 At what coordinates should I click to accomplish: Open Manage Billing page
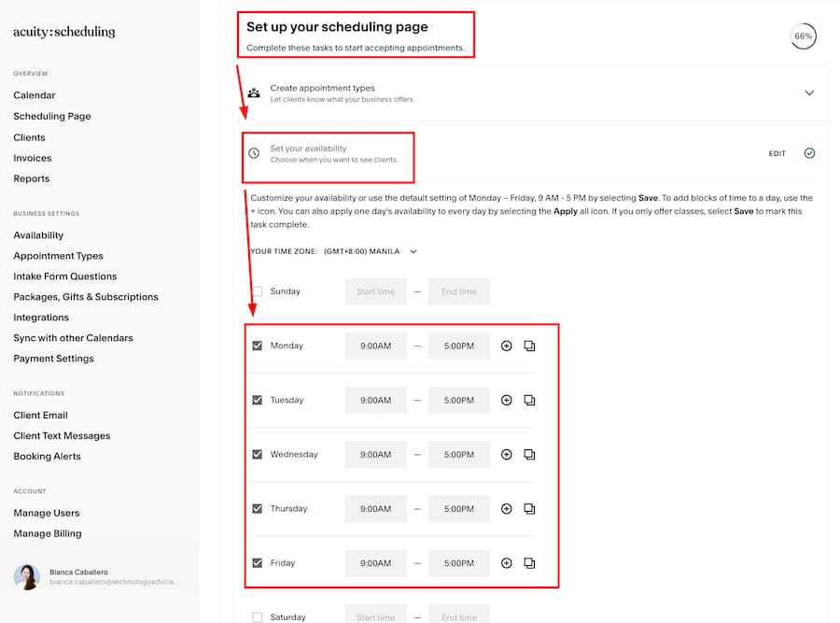48,533
